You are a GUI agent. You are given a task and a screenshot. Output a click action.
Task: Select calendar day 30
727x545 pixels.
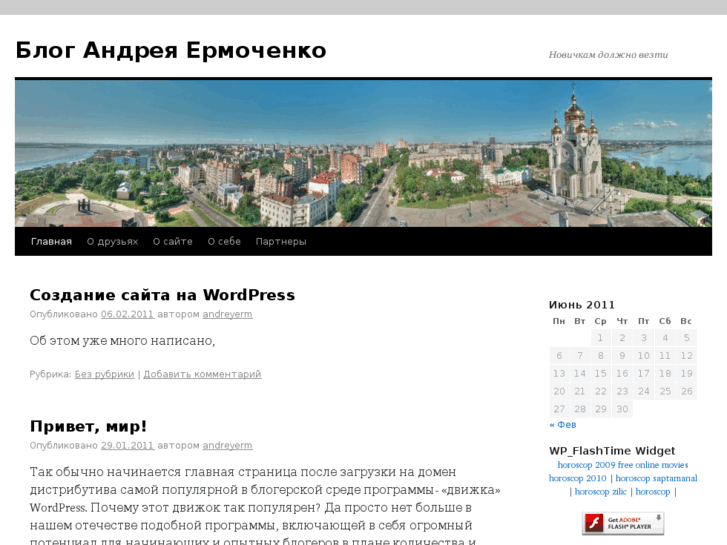pos(622,409)
